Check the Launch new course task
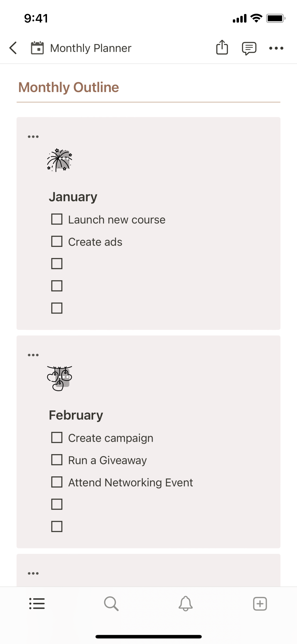 coord(57,219)
